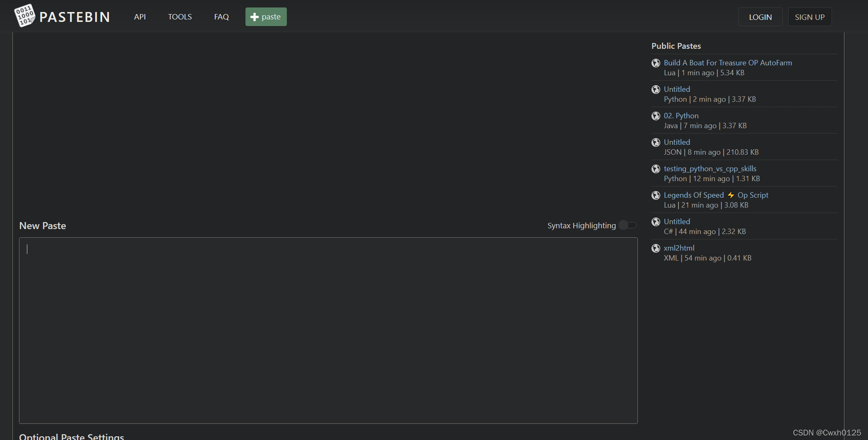Viewport: 868px width, 440px height.
Task: Click globe icon beside Untitled C# paste
Action: 656,222
